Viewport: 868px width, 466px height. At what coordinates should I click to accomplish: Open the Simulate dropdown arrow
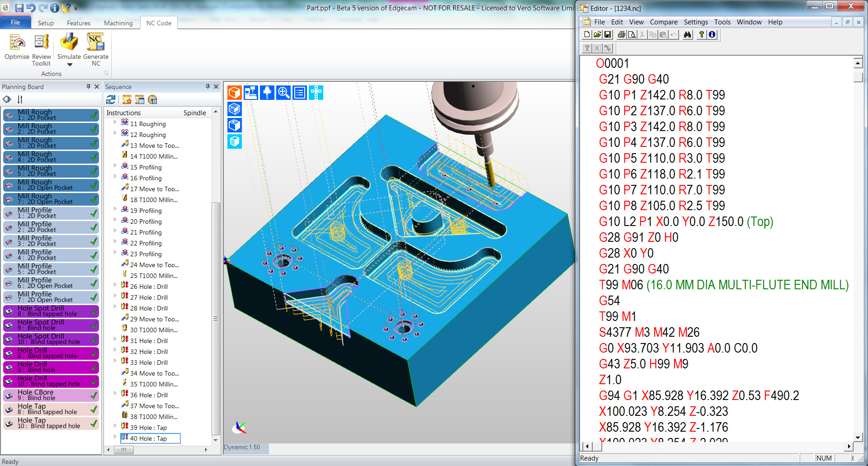70,65
